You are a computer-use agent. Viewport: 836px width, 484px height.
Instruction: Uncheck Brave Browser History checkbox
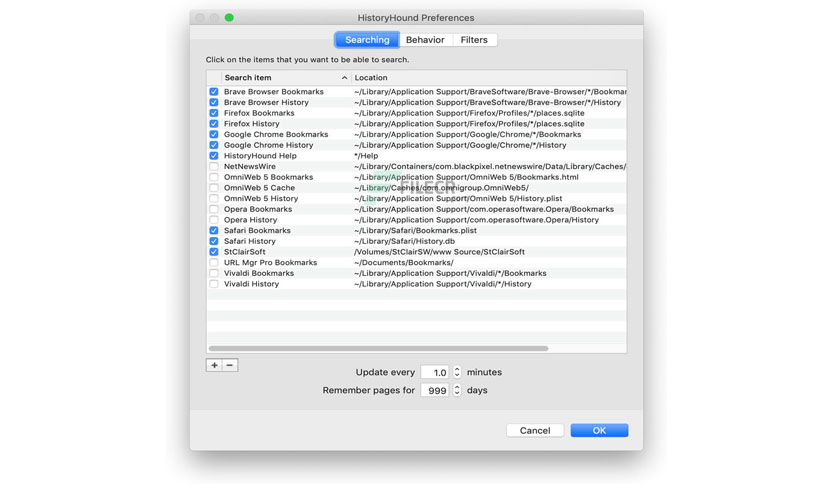[x=214, y=102]
